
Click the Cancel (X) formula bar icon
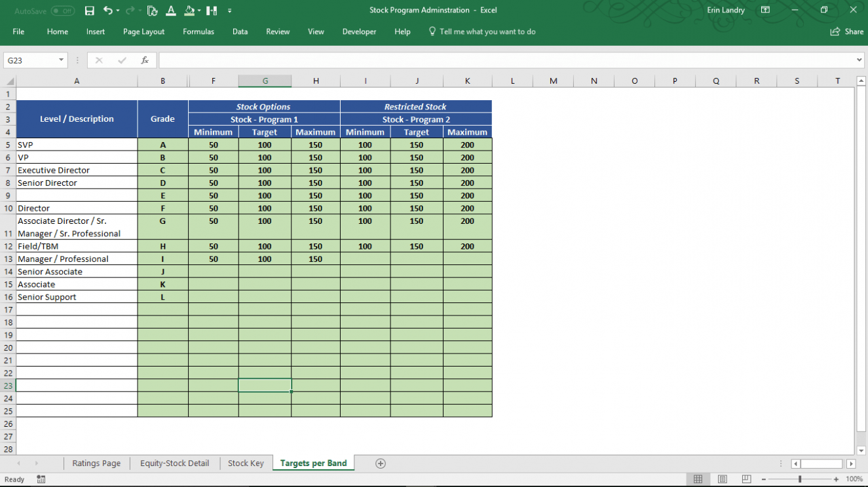click(x=99, y=60)
